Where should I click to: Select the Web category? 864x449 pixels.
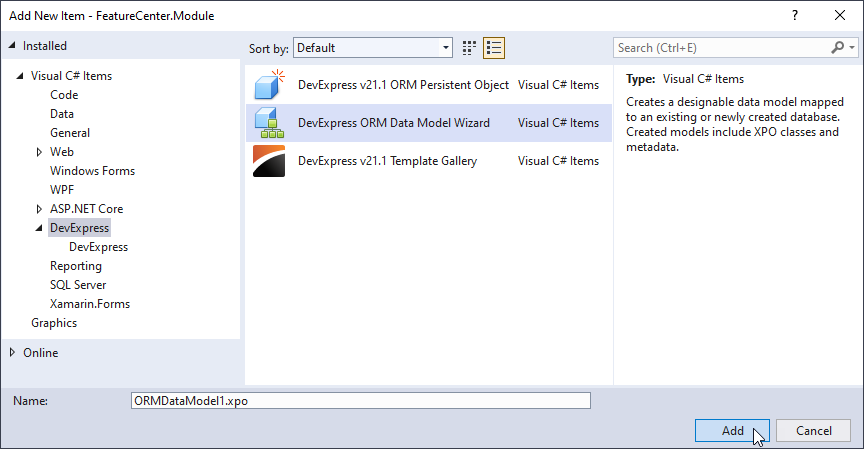pos(62,152)
